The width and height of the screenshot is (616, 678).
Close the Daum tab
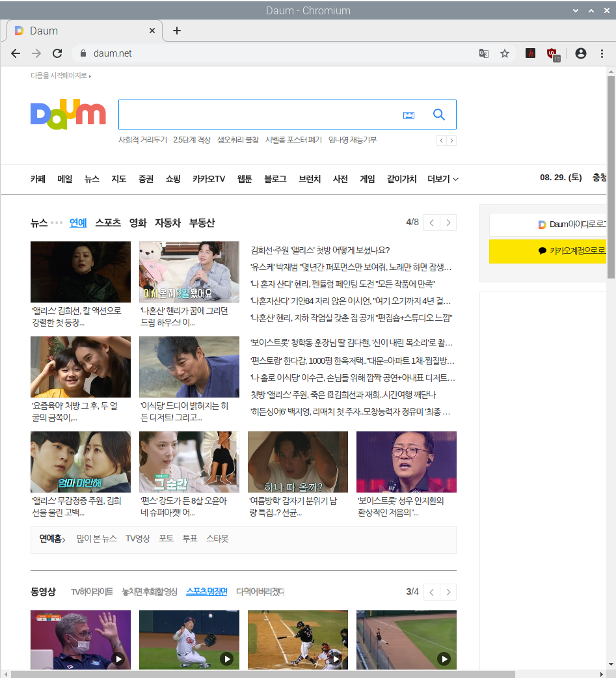pyautogui.click(x=152, y=31)
